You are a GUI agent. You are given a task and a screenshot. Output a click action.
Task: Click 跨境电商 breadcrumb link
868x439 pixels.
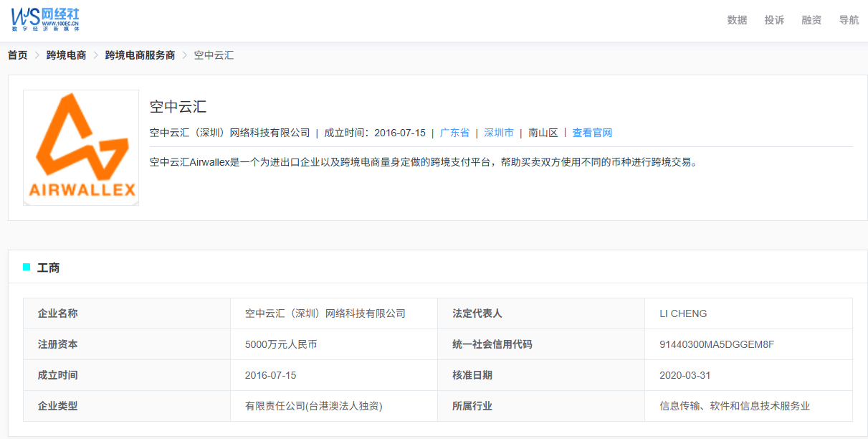click(66, 55)
